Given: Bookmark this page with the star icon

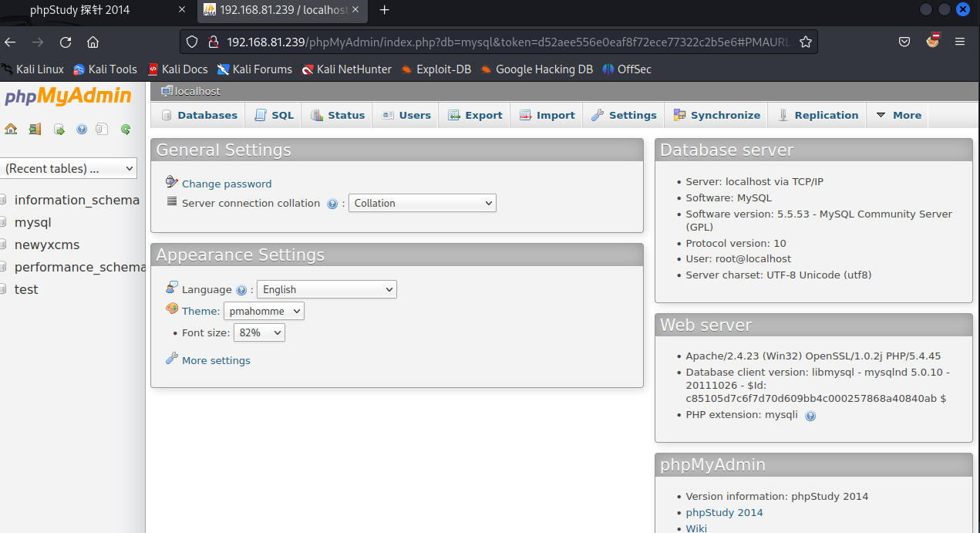Looking at the screenshot, I should coord(806,42).
